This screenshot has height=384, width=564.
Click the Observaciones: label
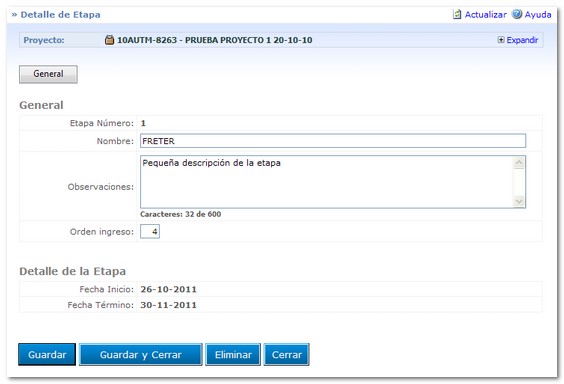tap(101, 187)
